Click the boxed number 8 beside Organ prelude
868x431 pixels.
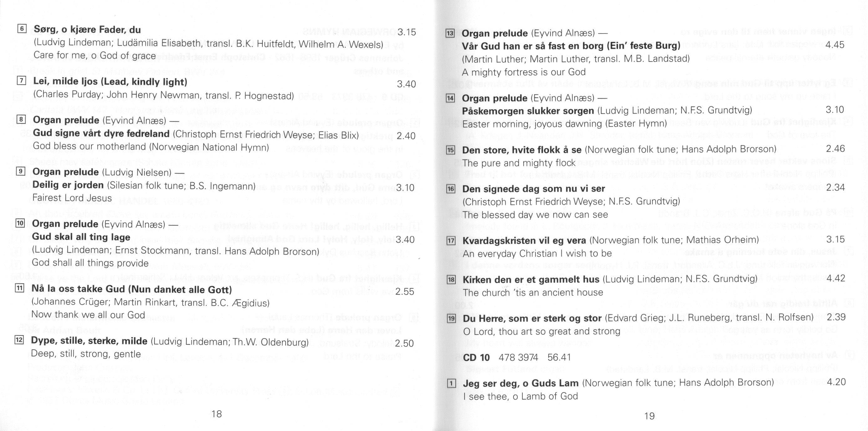point(21,119)
